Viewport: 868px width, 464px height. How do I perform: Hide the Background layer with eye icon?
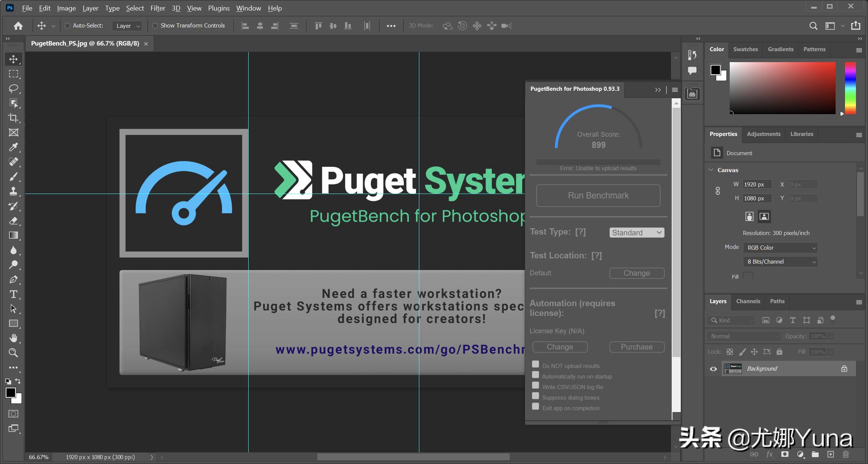click(713, 369)
